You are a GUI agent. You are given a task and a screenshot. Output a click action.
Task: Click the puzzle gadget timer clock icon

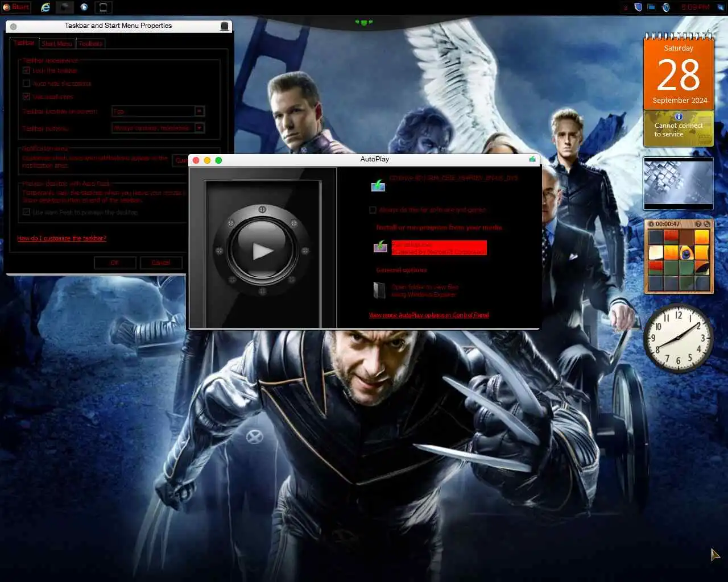651,224
